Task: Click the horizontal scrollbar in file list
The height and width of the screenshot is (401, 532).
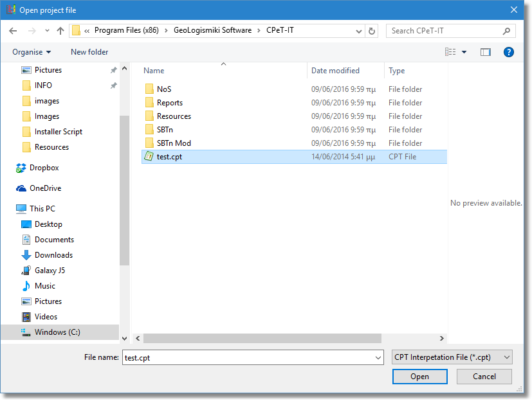Action: [262, 338]
